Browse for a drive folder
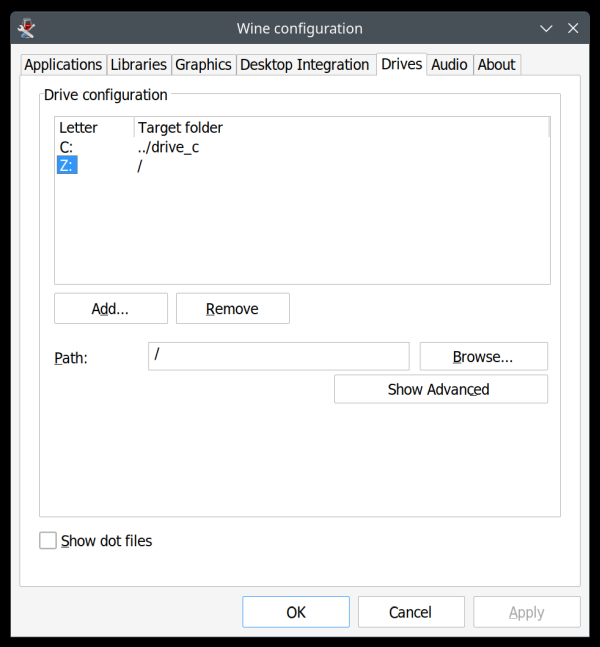 coord(484,356)
